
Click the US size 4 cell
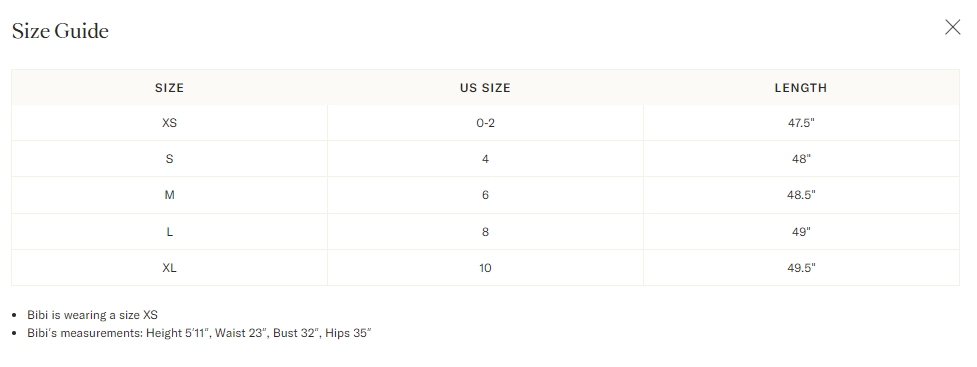click(485, 159)
